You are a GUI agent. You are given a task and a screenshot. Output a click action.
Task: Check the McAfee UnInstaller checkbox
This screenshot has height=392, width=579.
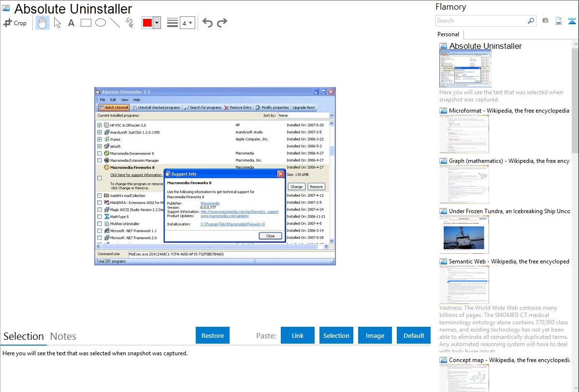[100, 224]
